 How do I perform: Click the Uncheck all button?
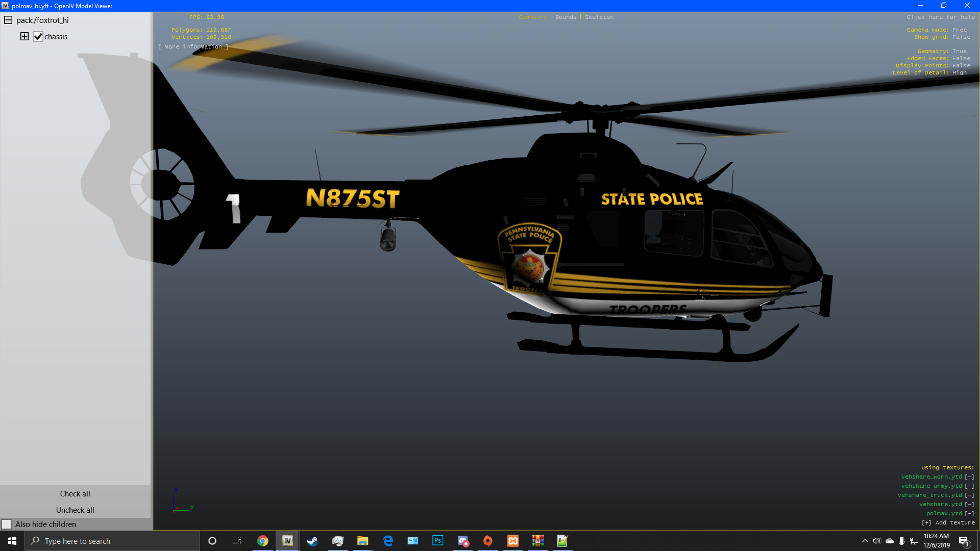75,510
